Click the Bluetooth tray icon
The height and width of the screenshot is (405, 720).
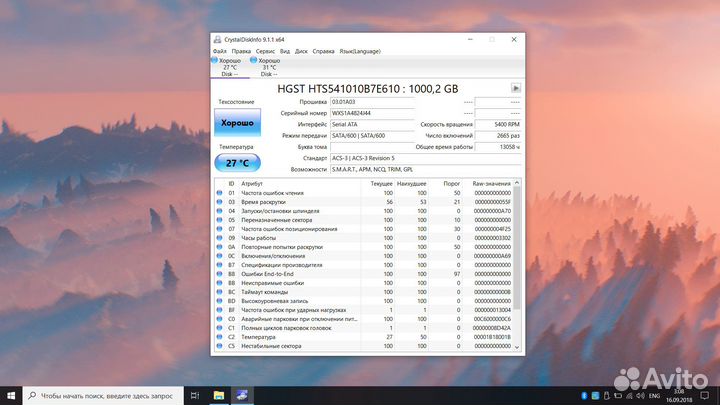(584, 395)
